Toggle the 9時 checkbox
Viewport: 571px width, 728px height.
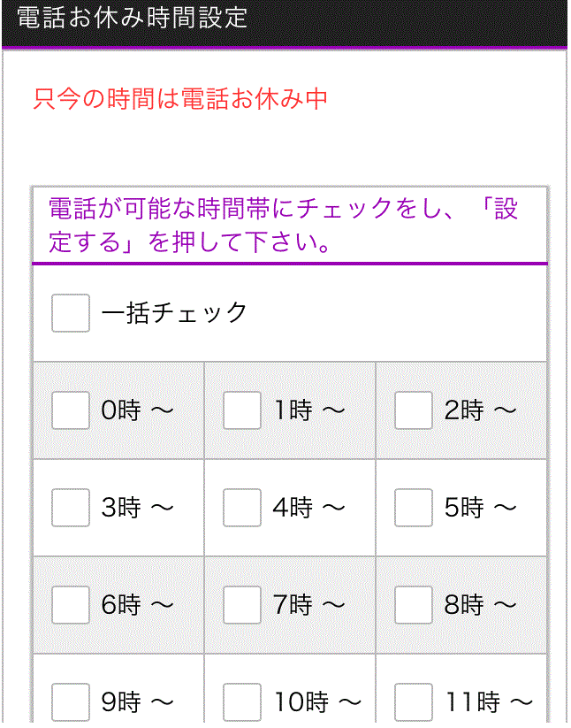71,702
